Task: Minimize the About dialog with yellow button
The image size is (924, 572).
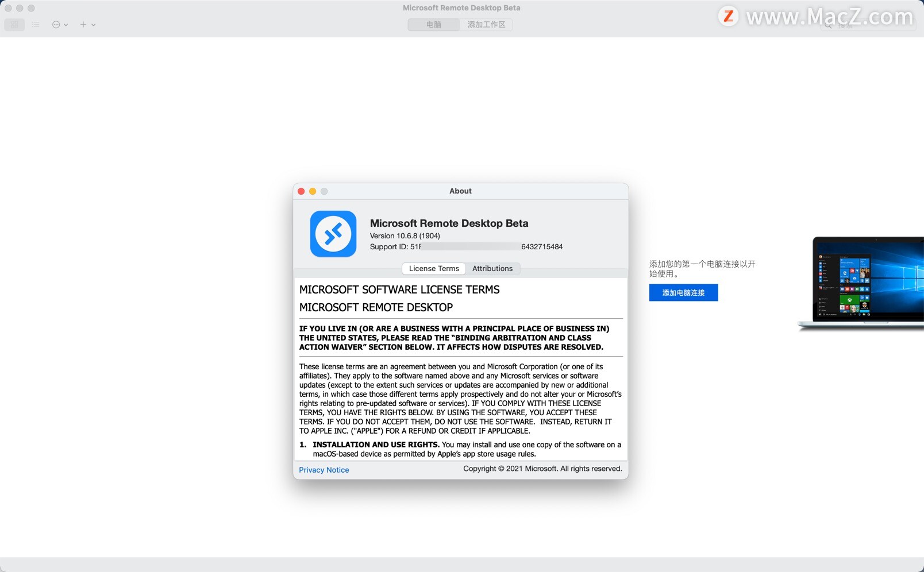Action: [313, 191]
